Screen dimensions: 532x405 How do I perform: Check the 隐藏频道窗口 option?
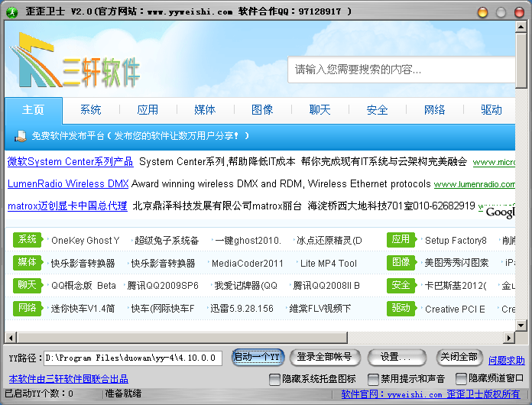coord(461,378)
